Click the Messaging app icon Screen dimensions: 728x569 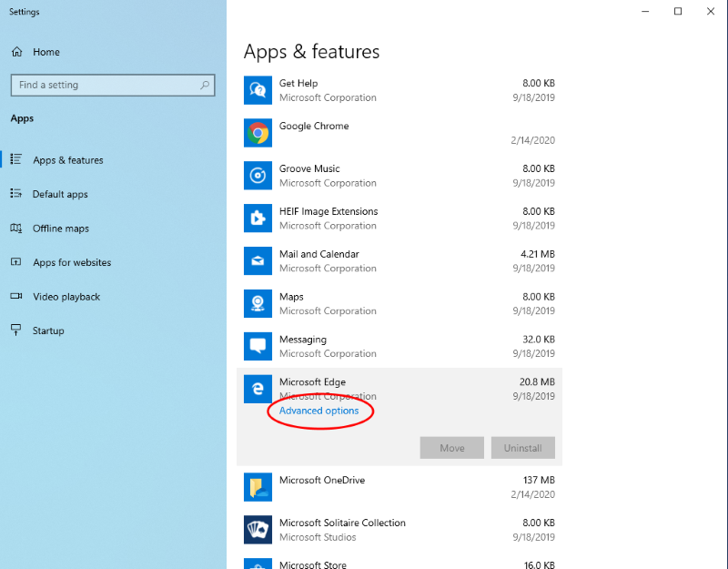(x=258, y=346)
